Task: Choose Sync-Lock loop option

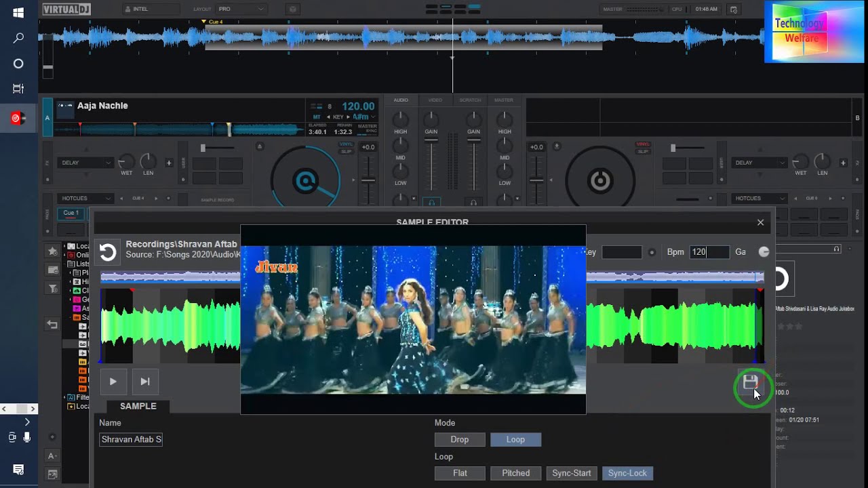Action: pyautogui.click(x=627, y=473)
